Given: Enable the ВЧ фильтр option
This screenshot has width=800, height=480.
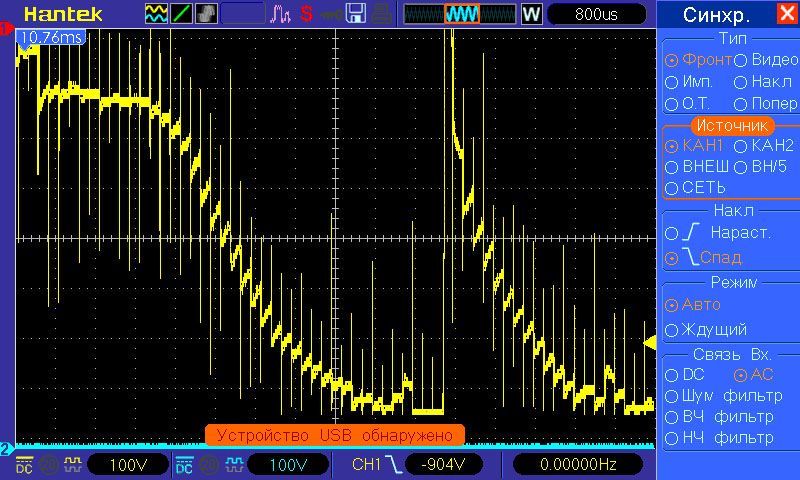Looking at the screenshot, I should pyautogui.click(x=719, y=417).
